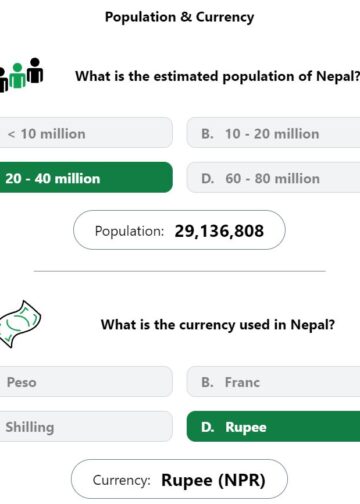Screen dimensions: 360x504
Task: Select the "< 10 million" answer option
Action: (x=86, y=133)
